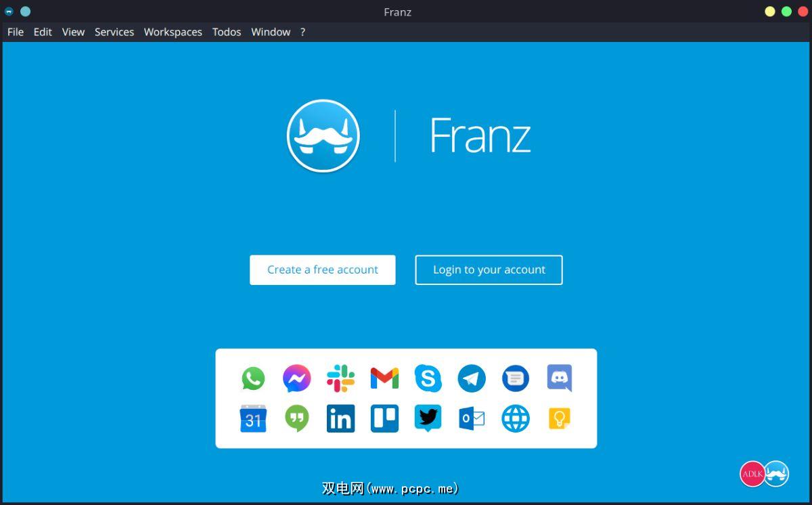Click the Google Keep lightbulb icon
This screenshot has height=505, width=812.
(560, 419)
